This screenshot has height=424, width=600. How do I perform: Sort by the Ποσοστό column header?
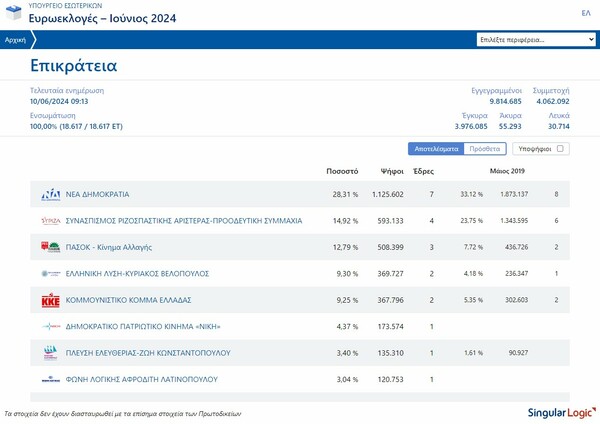click(342, 171)
